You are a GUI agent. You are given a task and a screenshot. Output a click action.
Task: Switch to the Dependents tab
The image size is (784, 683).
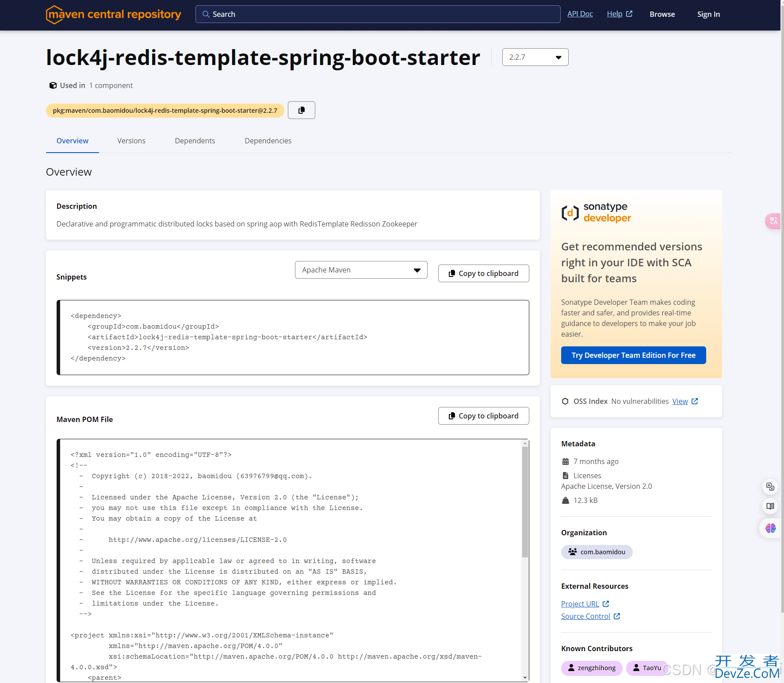click(195, 141)
